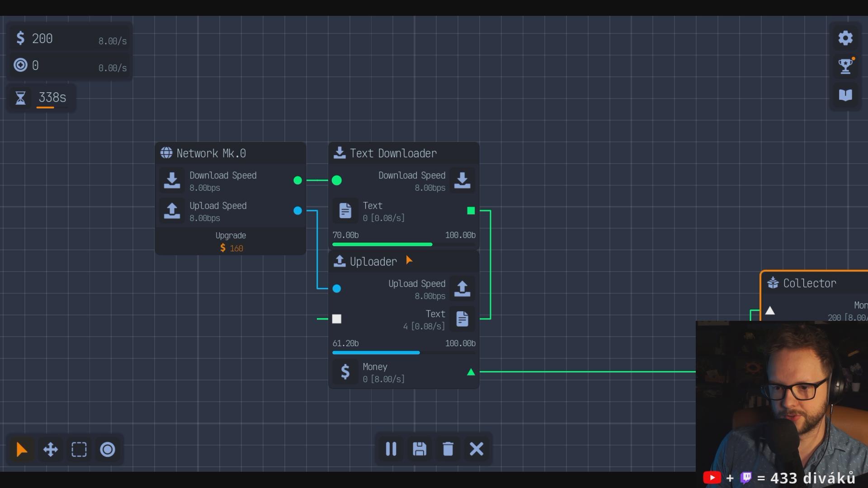Click Network Mk.0 blue upload speed port

tap(297, 211)
